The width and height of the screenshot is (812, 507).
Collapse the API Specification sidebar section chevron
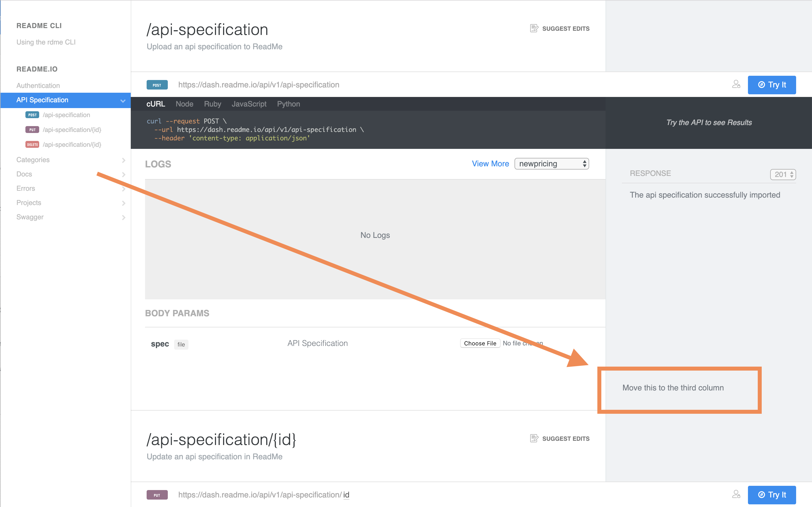[123, 101]
